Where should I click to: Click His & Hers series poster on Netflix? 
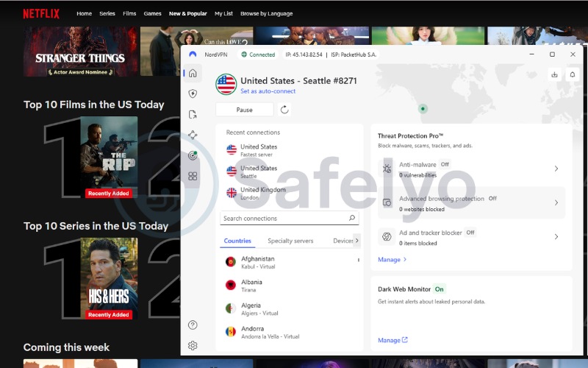(109, 278)
